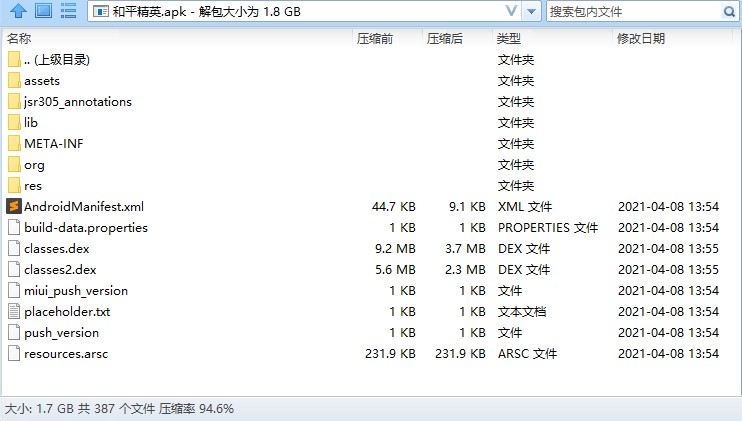Select the jsr305_annotations folder icon
This screenshot has width=742, height=421.
tap(14, 102)
